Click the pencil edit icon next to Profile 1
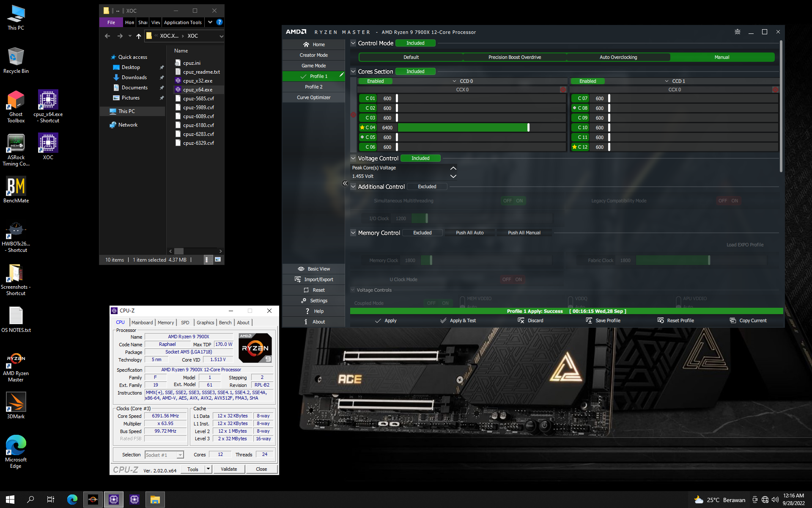Screen dimensions: 812x508 [341, 75]
